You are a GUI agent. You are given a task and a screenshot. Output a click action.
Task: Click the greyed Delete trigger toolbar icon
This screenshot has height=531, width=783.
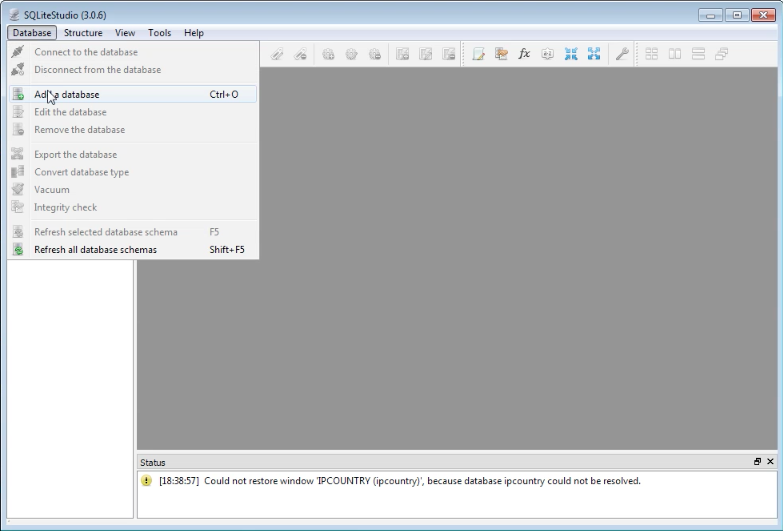coord(375,54)
